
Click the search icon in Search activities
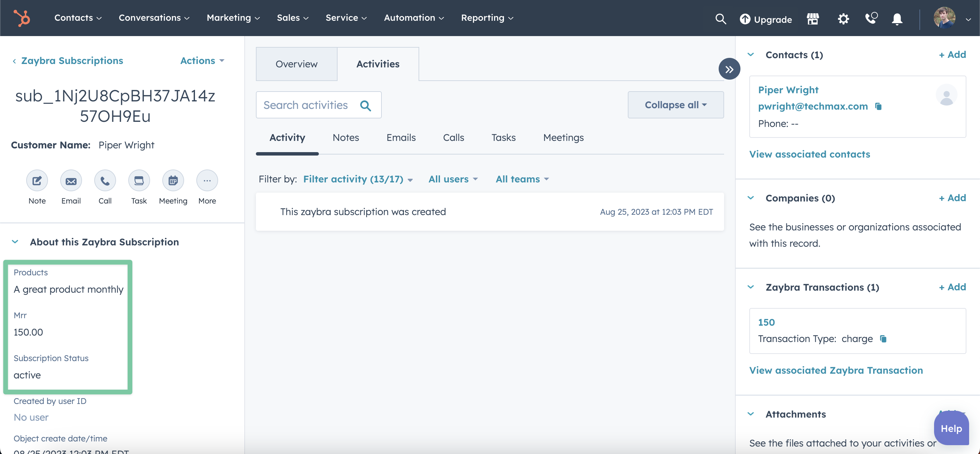[x=365, y=106]
